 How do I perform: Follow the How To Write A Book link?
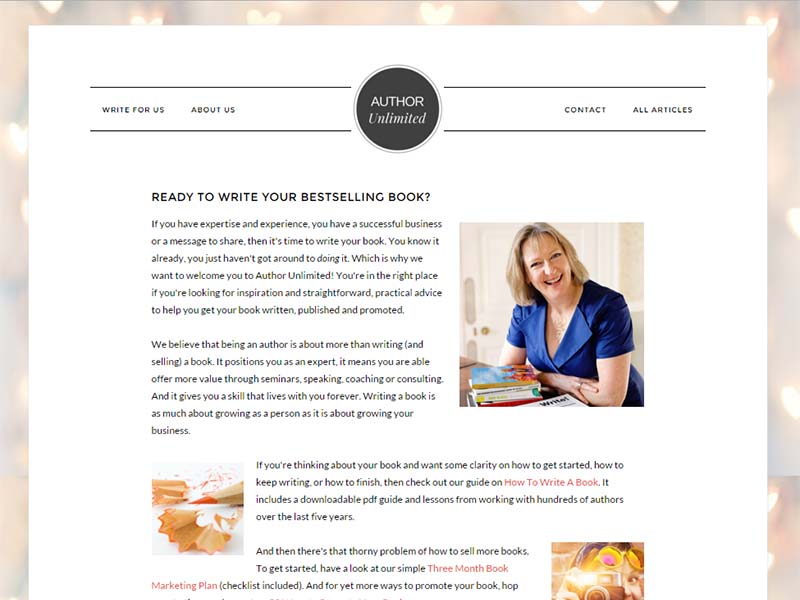click(551, 482)
